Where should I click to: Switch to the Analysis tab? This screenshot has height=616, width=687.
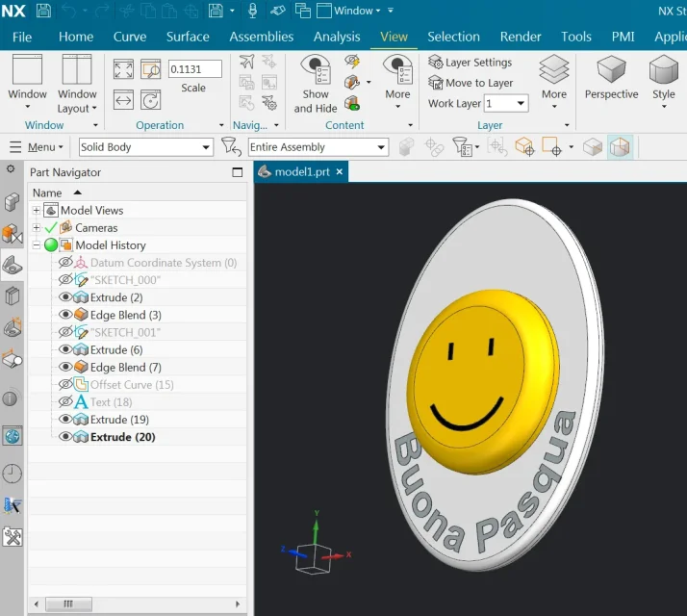[337, 37]
